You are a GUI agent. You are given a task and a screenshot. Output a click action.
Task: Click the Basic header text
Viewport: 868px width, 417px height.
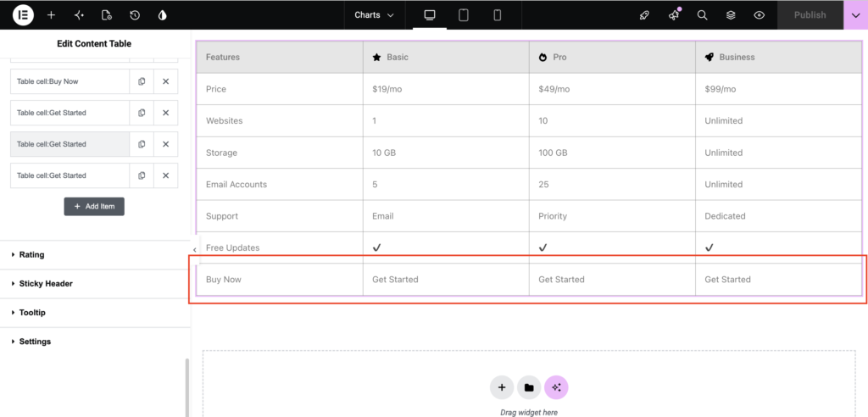tap(398, 57)
